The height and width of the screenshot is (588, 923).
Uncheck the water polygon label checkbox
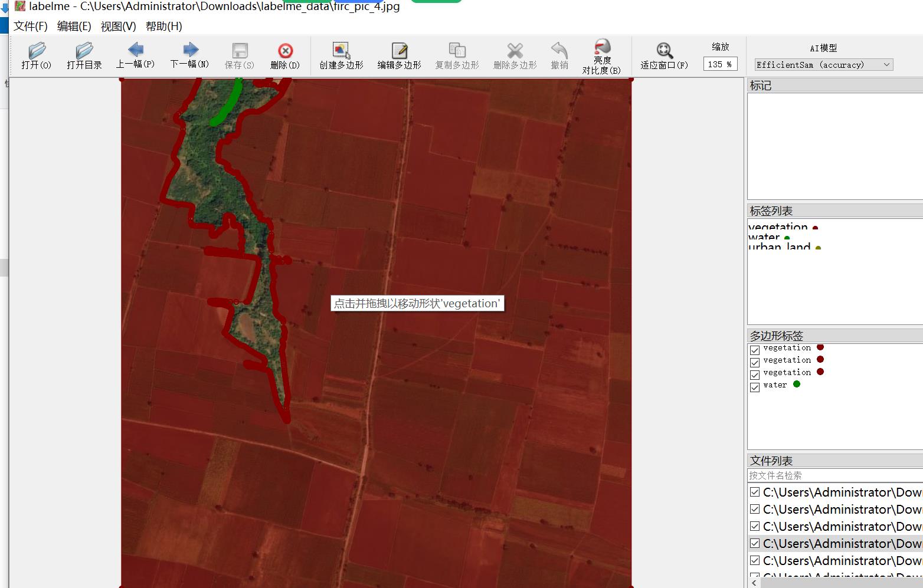(x=755, y=387)
